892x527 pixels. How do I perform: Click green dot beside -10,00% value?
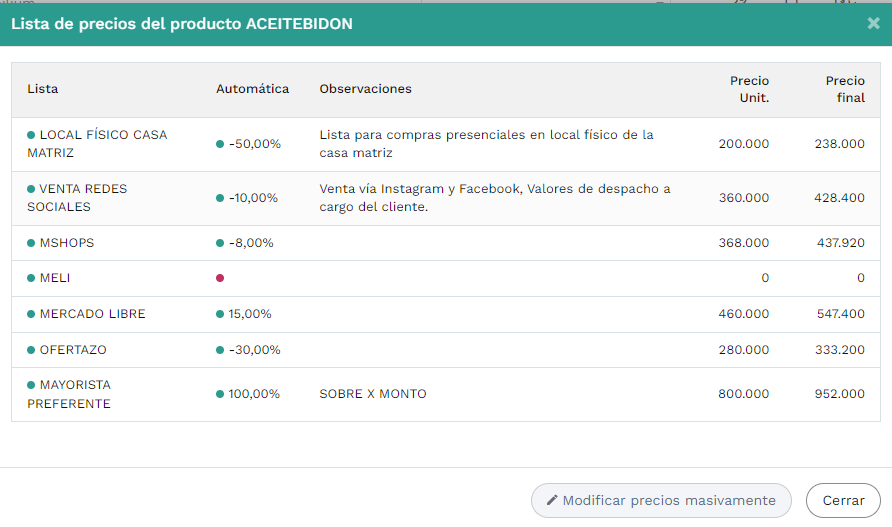tap(220, 198)
